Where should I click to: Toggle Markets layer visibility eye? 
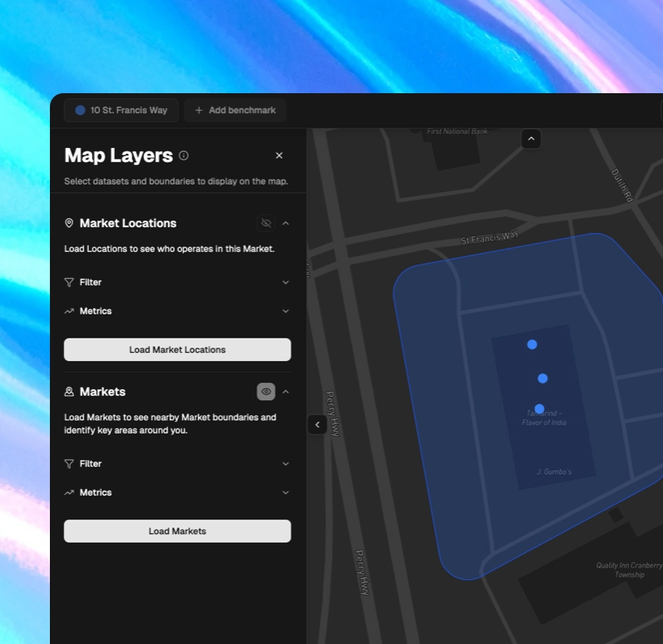pos(266,392)
